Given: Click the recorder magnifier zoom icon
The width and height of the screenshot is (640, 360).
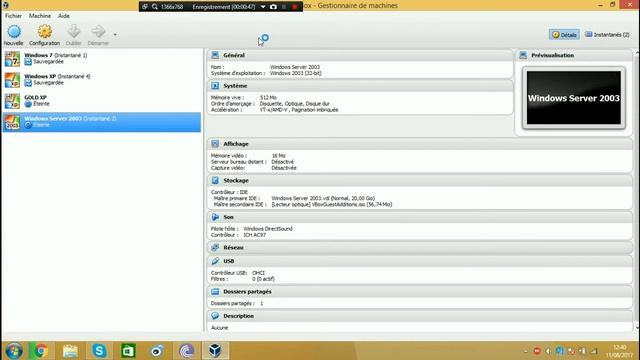Looking at the screenshot, I should pyautogui.click(x=155, y=7).
